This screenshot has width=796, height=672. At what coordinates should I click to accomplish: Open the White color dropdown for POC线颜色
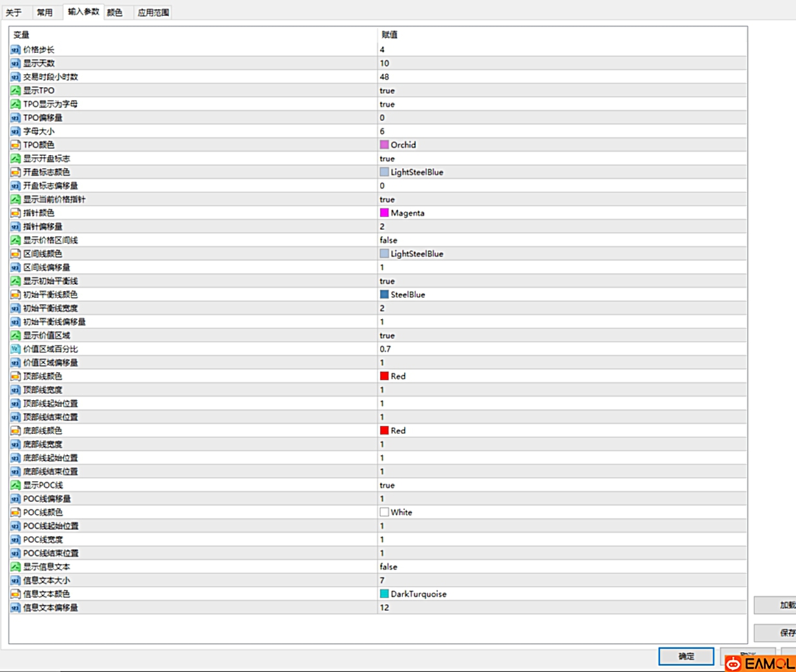(562, 513)
